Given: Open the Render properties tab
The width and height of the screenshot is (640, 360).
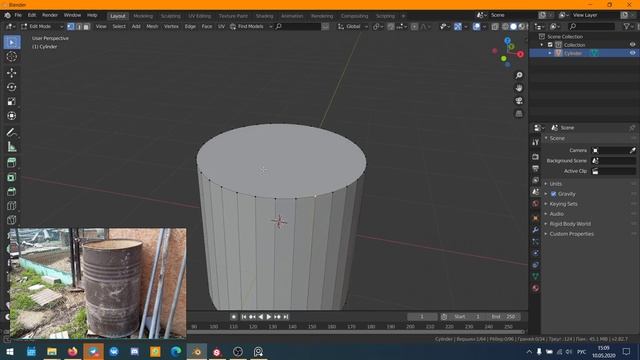Looking at the screenshot, I should pyautogui.click(x=536, y=157).
